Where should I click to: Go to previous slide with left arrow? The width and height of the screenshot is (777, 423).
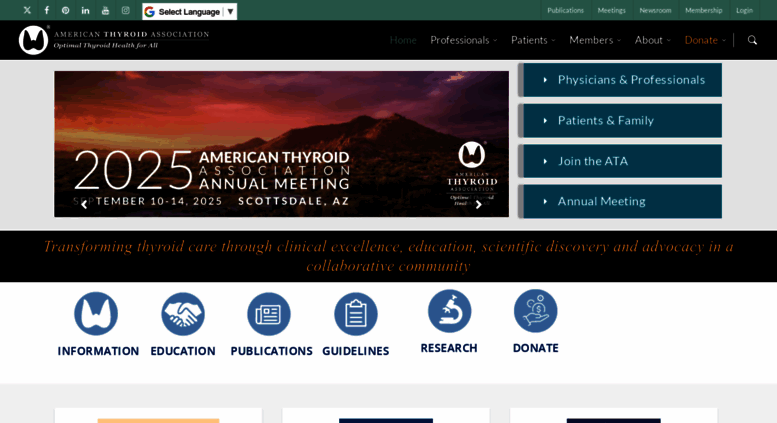tap(84, 205)
